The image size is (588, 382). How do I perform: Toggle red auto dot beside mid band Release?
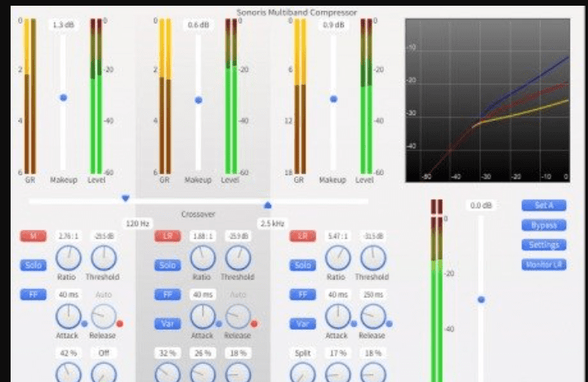[254, 323]
